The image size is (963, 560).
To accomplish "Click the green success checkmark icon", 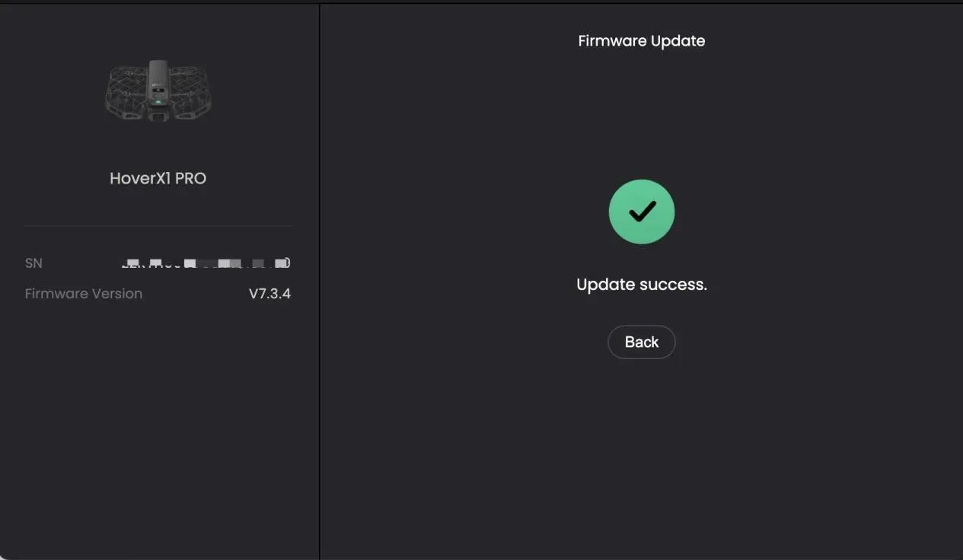I will click(x=642, y=212).
